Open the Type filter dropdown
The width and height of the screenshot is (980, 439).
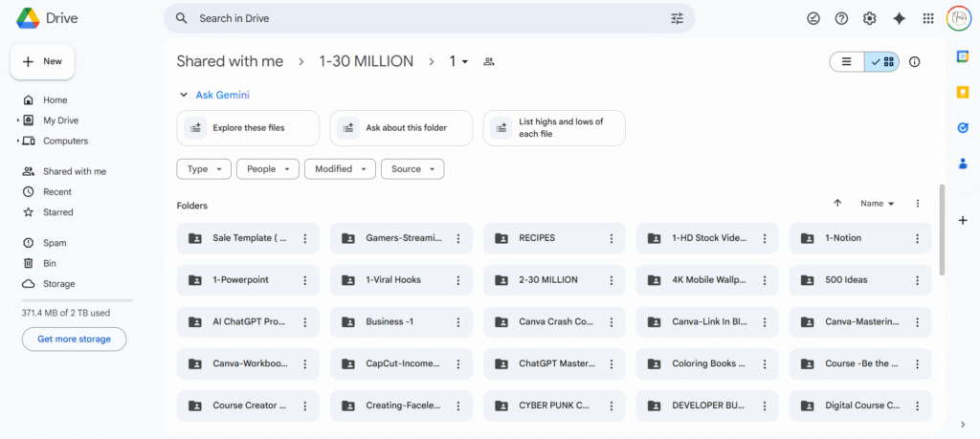tap(204, 169)
